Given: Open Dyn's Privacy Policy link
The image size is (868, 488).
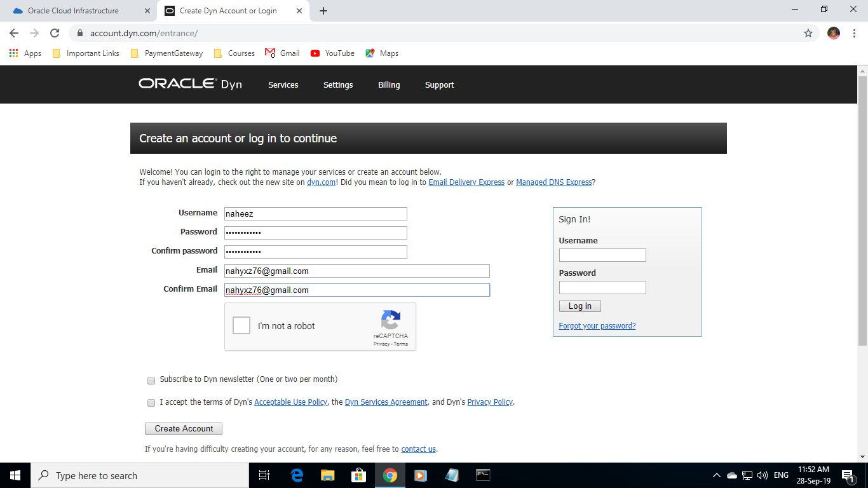Looking at the screenshot, I should (490, 402).
